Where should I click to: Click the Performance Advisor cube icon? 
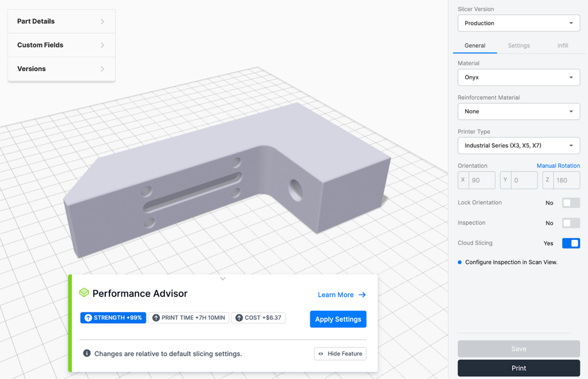pyautogui.click(x=84, y=293)
